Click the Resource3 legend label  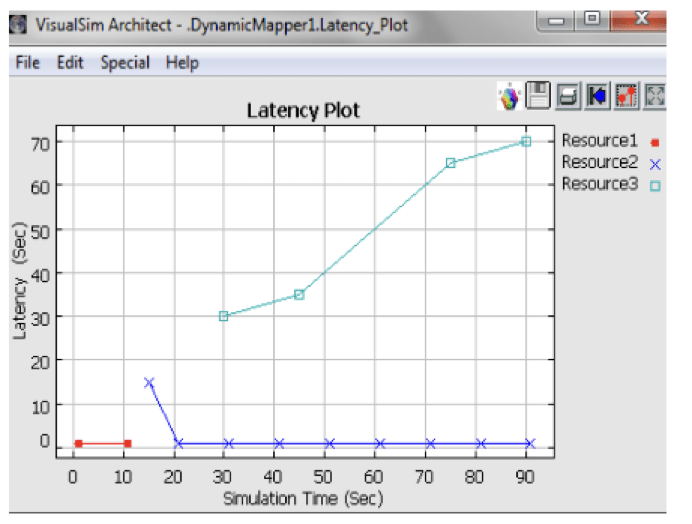click(x=599, y=183)
